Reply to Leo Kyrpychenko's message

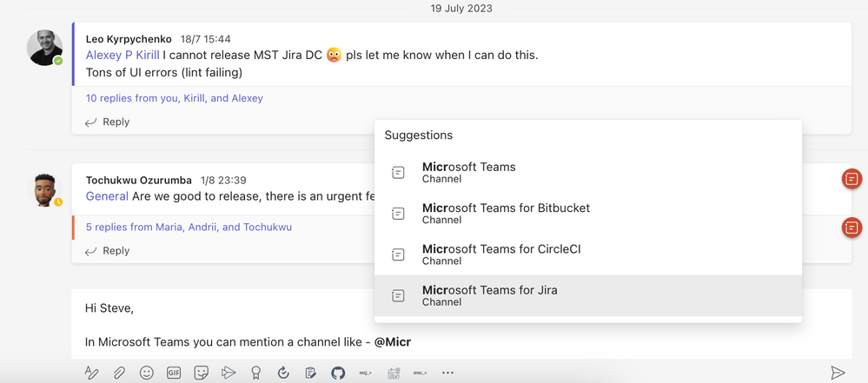[108, 122]
